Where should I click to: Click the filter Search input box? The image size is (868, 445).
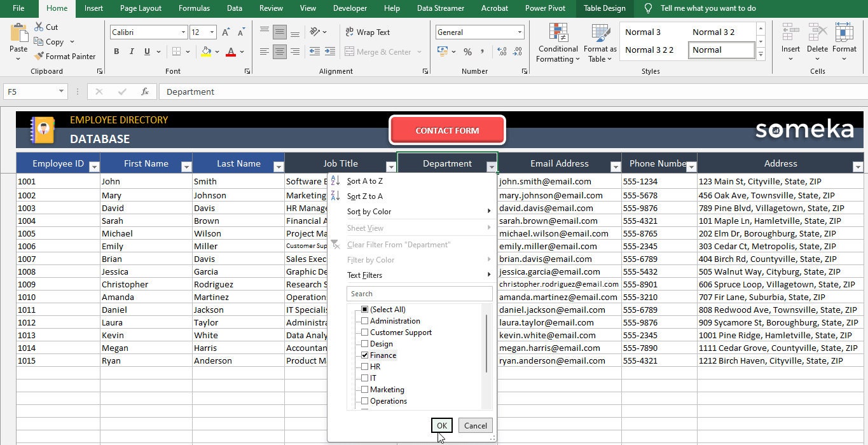[420, 294]
